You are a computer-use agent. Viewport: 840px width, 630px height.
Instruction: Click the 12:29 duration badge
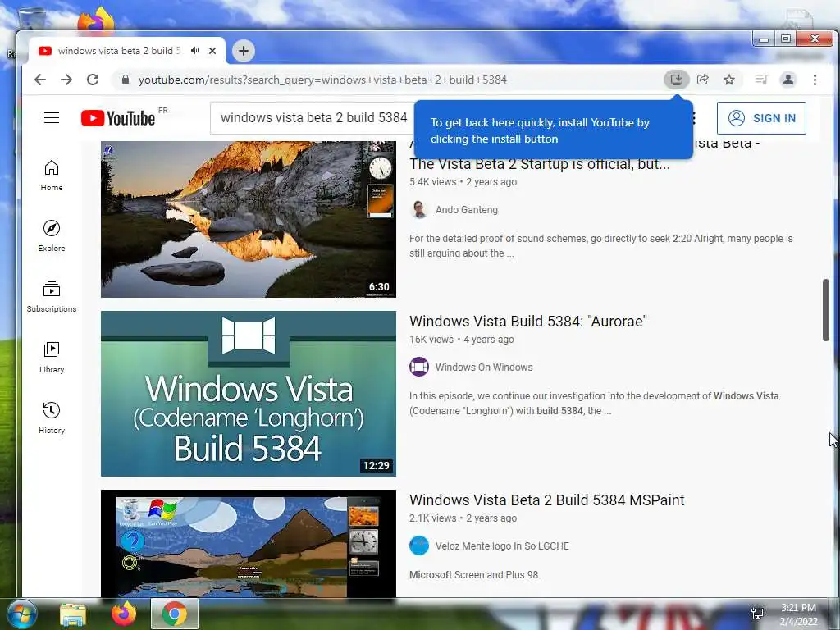coord(377,466)
